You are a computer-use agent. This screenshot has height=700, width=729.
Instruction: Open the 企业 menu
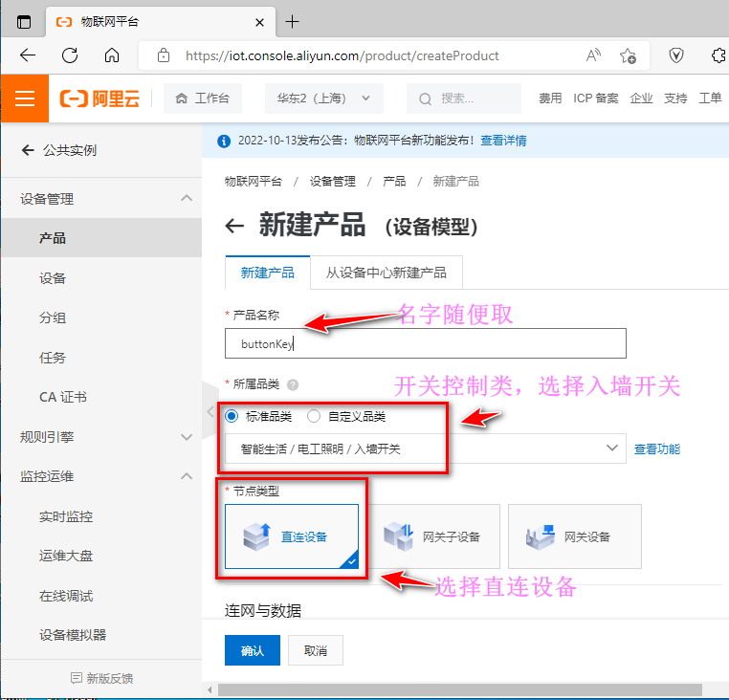[641, 98]
